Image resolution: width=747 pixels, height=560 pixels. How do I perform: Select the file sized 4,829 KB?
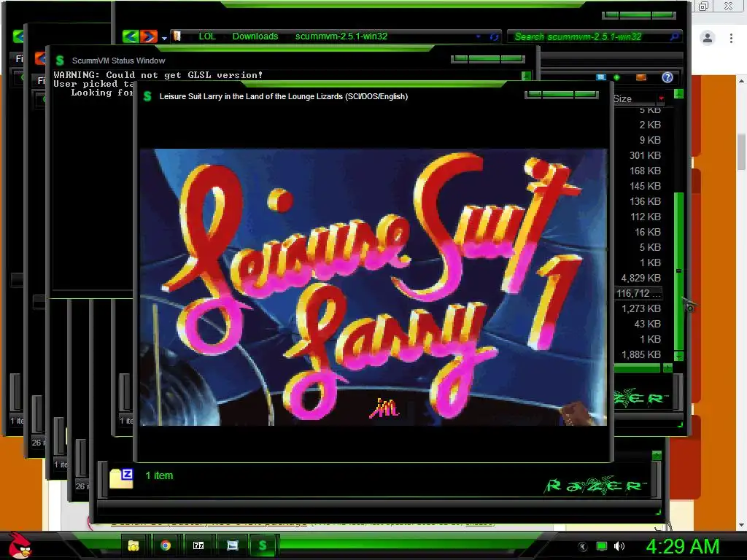640,278
